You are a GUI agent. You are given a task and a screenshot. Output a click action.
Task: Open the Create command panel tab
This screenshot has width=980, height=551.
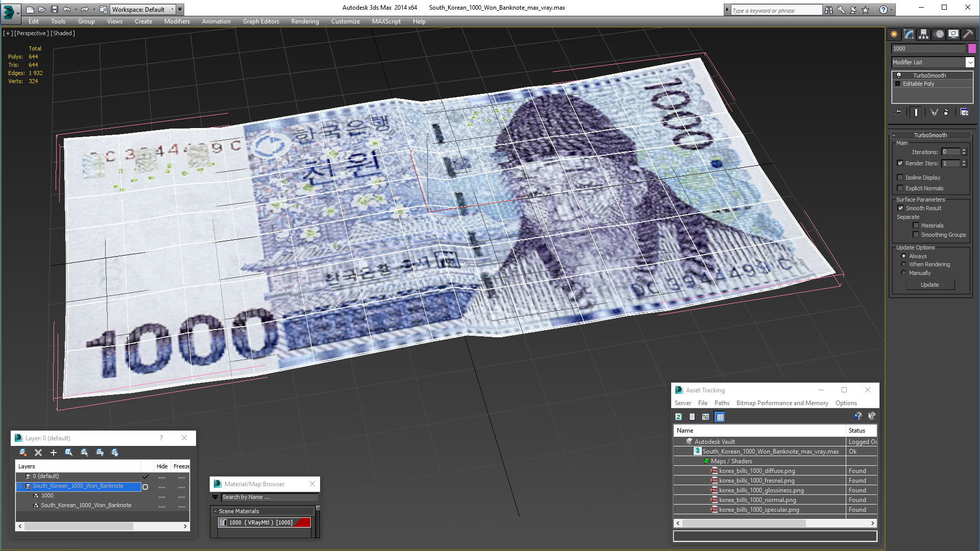(x=894, y=34)
